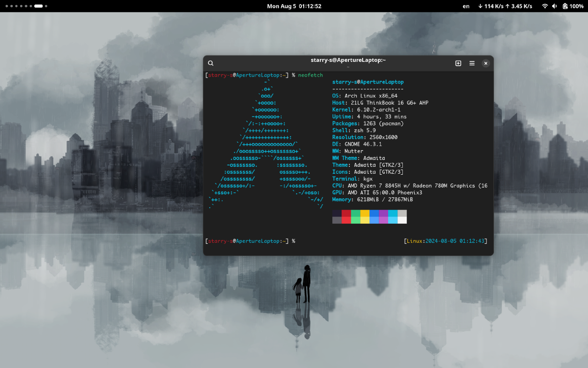Click the 'Kernel: 6.10.2-arch1-1' line

pos(366,110)
